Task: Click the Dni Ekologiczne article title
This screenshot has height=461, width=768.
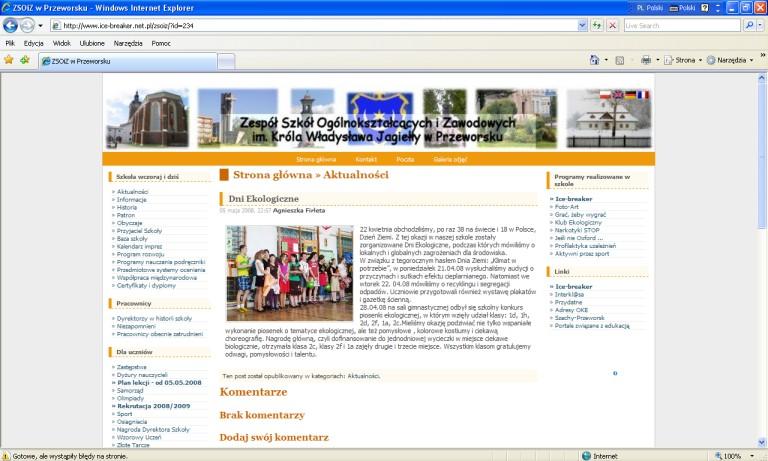Action: click(264, 198)
